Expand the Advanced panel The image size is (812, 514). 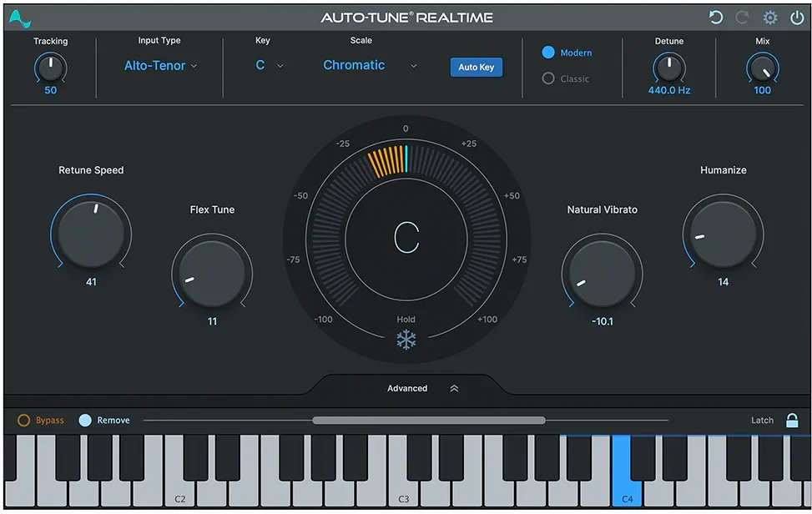(x=423, y=388)
